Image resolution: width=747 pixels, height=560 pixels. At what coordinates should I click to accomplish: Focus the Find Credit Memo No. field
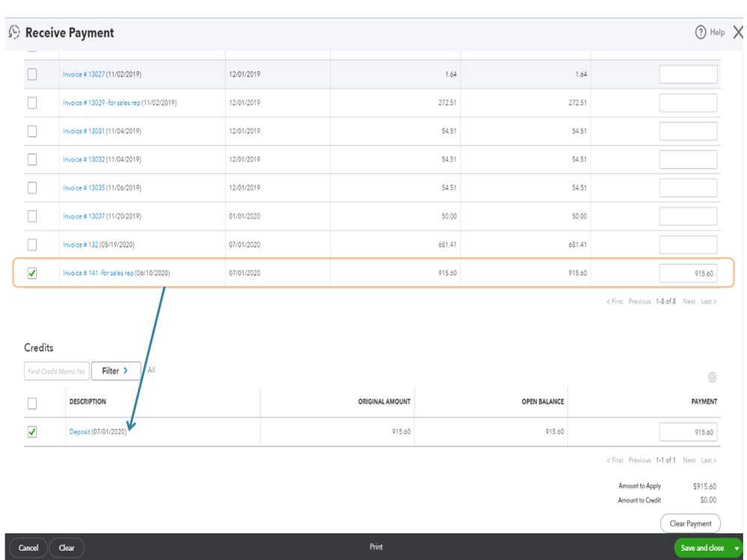(x=57, y=371)
